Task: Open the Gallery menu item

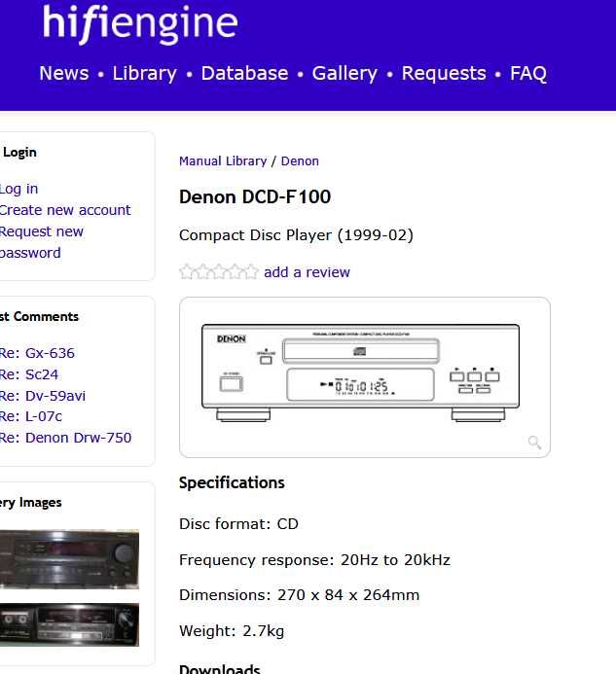Action: (x=344, y=74)
